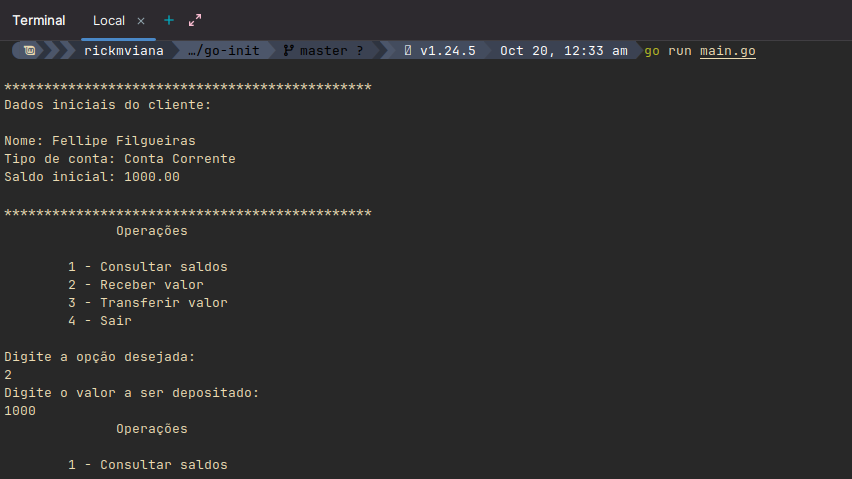
Task: Click the '3 - Transferir valor' menu line
Action: [148, 303]
